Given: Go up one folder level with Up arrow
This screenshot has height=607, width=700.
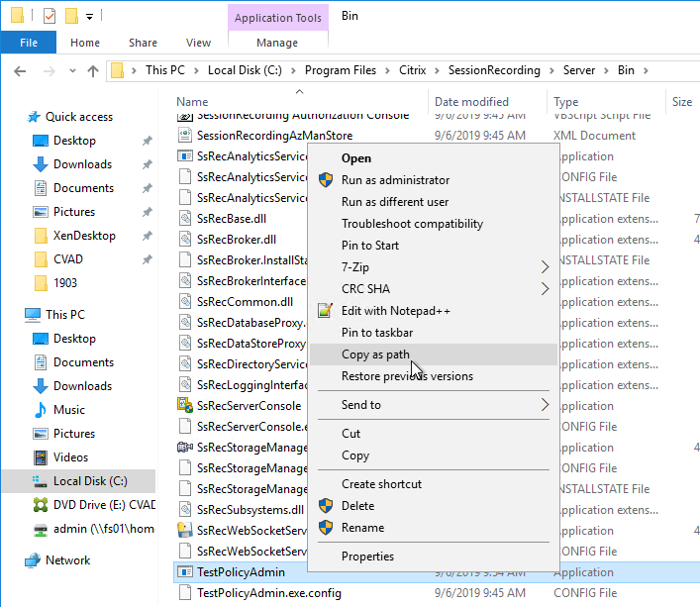Looking at the screenshot, I should (x=93, y=70).
